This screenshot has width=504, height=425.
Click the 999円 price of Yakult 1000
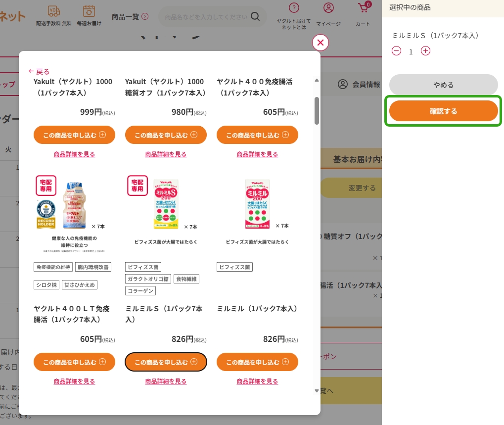point(97,112)
